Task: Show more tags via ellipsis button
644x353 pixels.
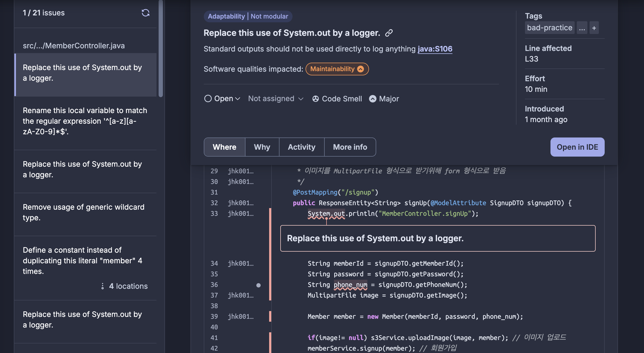Action: coord(582,28)
